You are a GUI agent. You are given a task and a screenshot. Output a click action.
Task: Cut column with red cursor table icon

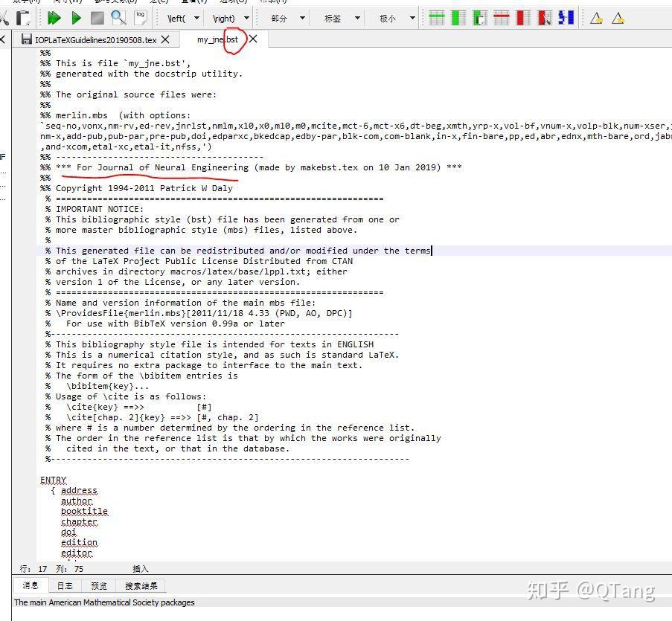tap(545, 18)
